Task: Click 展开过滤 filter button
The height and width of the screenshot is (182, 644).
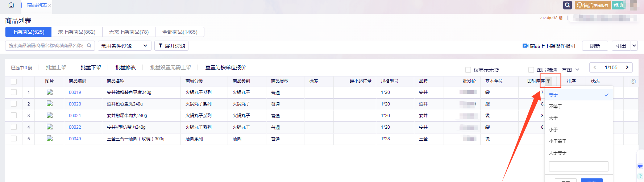Action: [x=171, y=46]
